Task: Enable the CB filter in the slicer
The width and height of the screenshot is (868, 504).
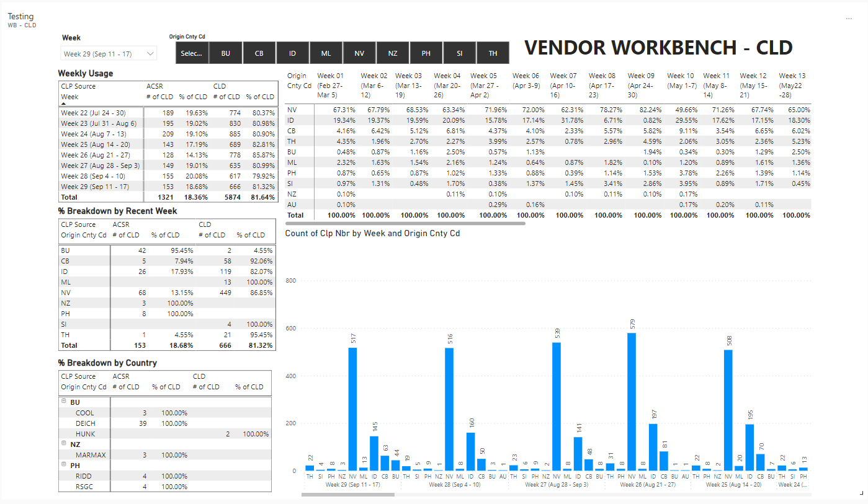Action: (259, 52)
